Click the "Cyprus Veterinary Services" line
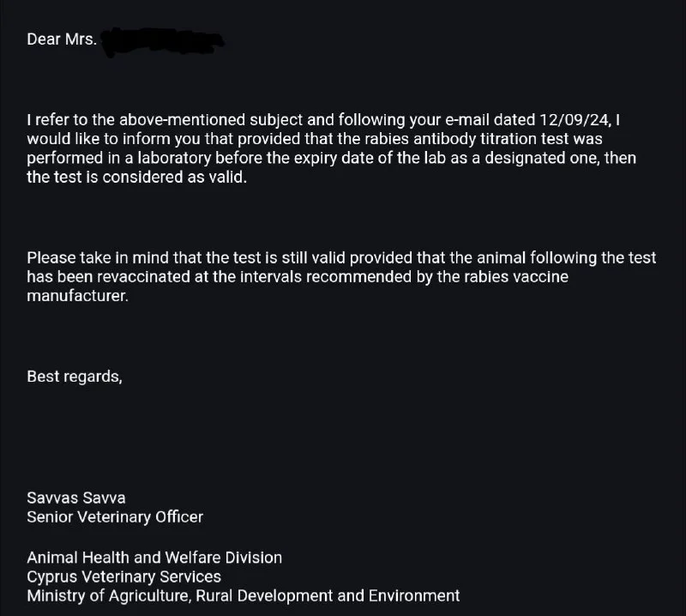This screenshot has width=686, height=616. pyautogui.click(x=123, y=577)
